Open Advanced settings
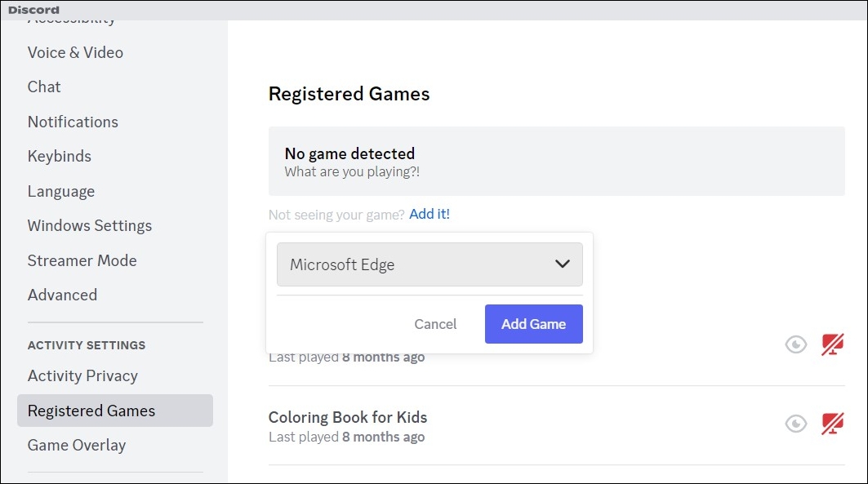This screenshot has height=484, width=868. (62, 295)
